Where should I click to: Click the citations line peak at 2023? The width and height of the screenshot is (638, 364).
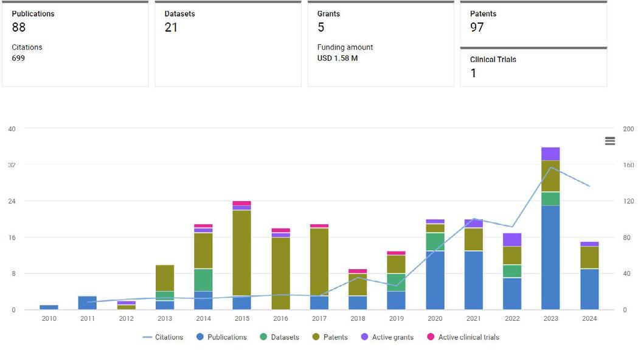point(551,168)
